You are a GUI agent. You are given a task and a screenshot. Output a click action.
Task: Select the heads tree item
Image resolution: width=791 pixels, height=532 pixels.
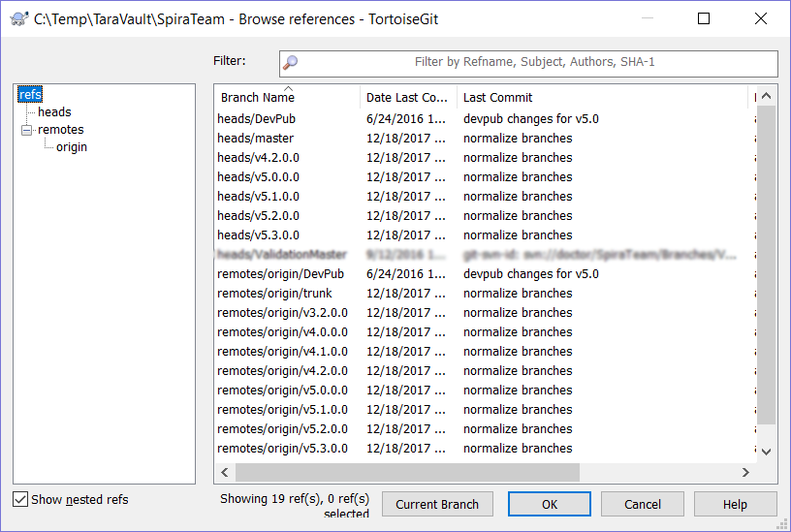pos(54,112)
